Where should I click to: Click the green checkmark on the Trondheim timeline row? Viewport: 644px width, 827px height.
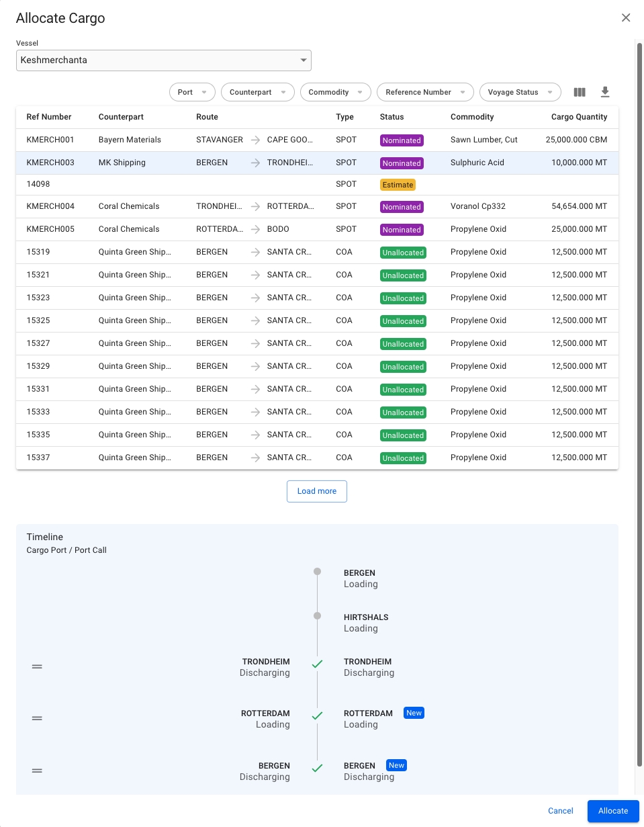pos(317,664)
